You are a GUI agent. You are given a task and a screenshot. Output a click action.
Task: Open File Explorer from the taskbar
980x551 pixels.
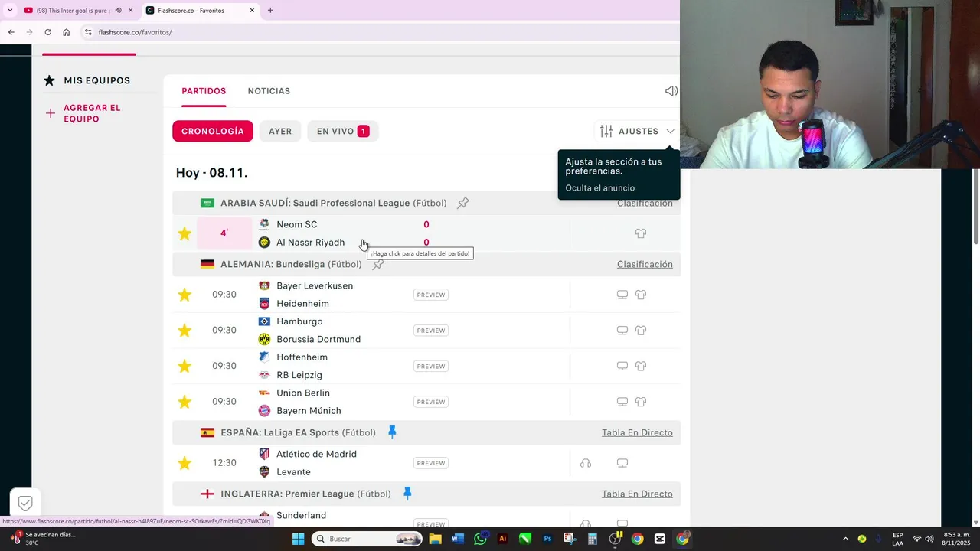(436, 539)
